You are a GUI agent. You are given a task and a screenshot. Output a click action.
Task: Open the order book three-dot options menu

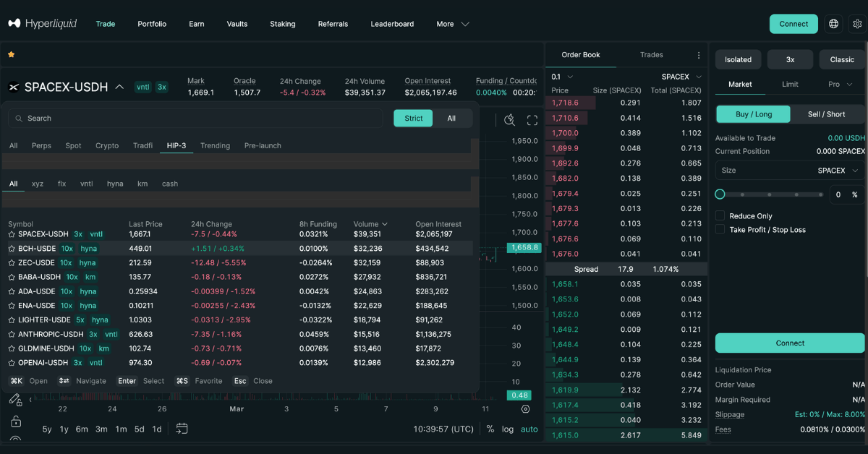coord(698,54)
